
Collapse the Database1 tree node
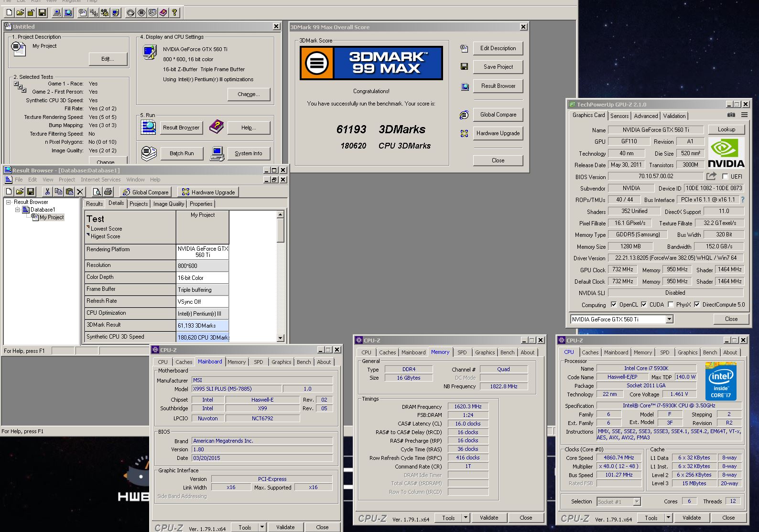tap(17, 210)
